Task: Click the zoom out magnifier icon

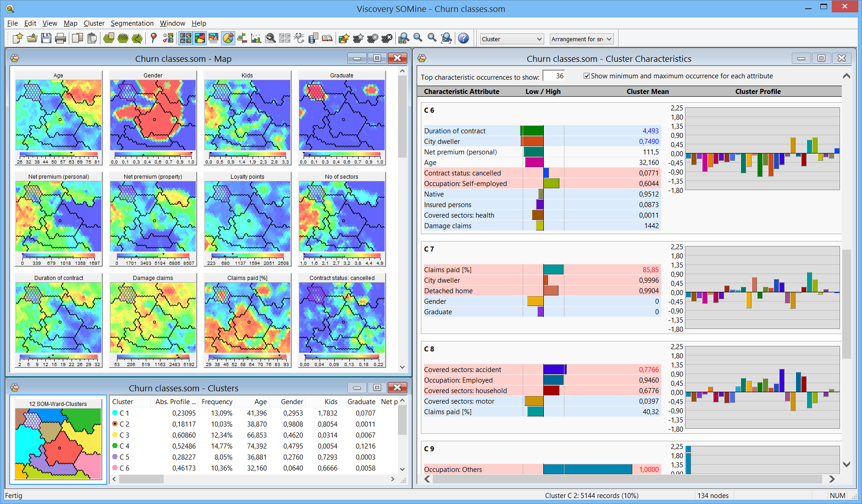Action: [418, 38]
